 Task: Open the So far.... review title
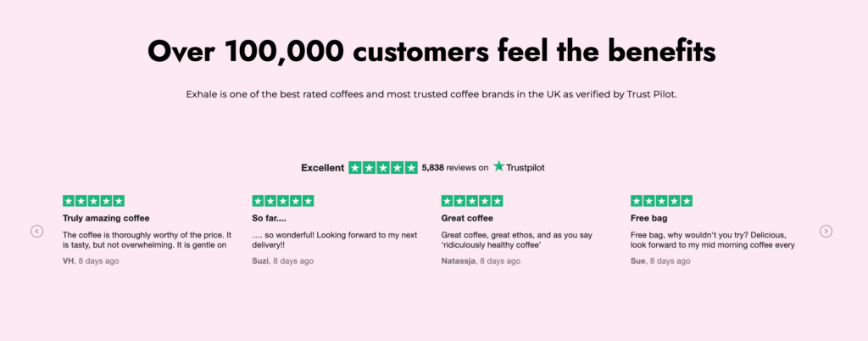(x=270, y=218)
